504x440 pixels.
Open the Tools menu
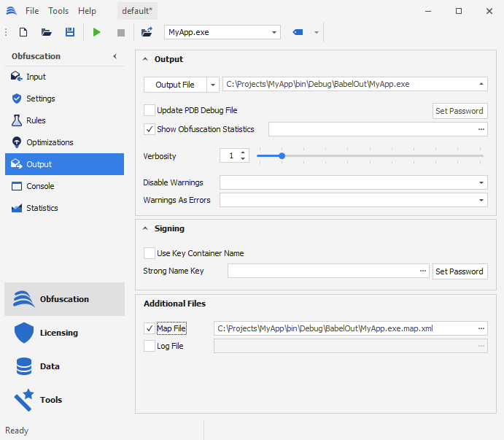tap(58, 11)
